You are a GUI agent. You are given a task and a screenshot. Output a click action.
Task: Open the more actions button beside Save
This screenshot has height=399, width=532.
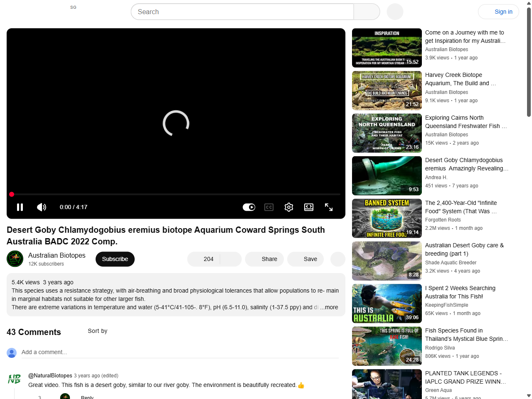pyautogui.click(x=337, y=259)
